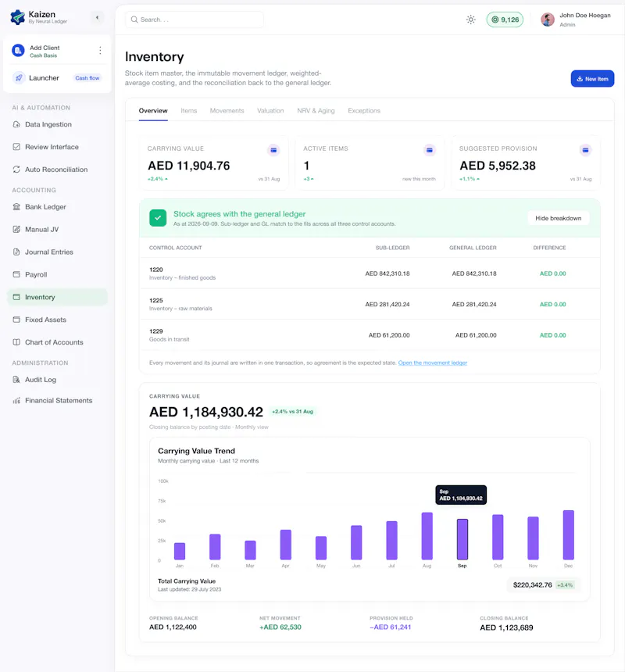The height and width of the screenshot is (672, 625).
Task: Switch to the NRV & Aging tab
Action: point(316,111)
